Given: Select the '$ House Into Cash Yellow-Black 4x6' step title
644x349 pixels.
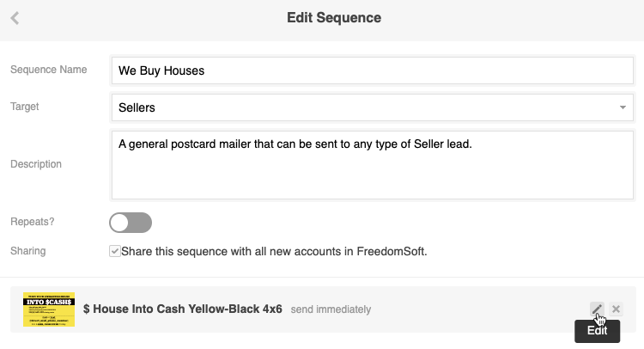Looking at the screenshot, I should (183, 309).
